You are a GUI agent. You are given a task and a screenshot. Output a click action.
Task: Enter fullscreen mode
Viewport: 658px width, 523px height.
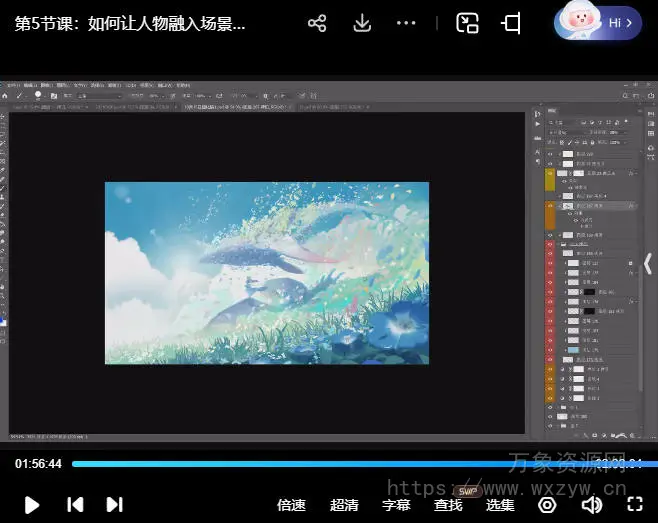coord(634,505)
